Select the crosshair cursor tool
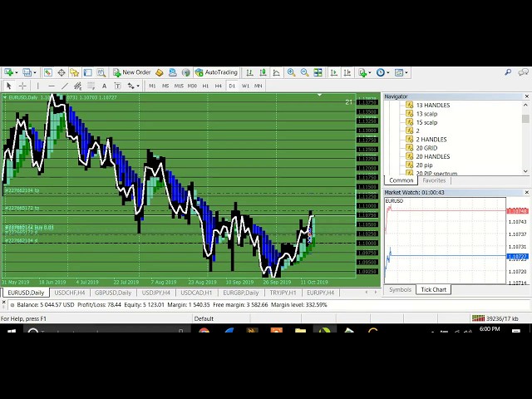Viewport: 532px width, 399px height. pos(22,86)
